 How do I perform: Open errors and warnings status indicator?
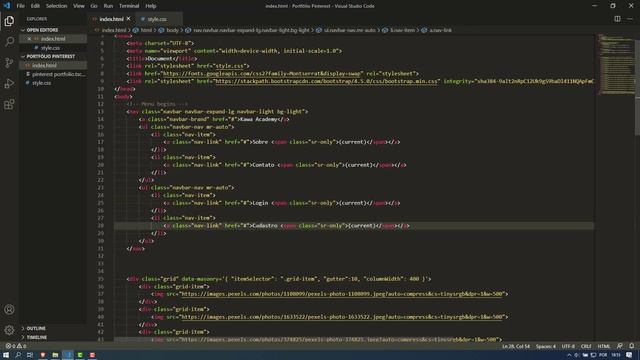16,346
